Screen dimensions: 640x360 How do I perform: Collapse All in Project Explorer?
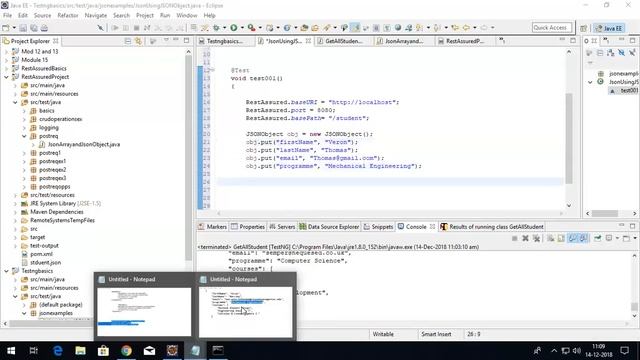pos(128,41)
